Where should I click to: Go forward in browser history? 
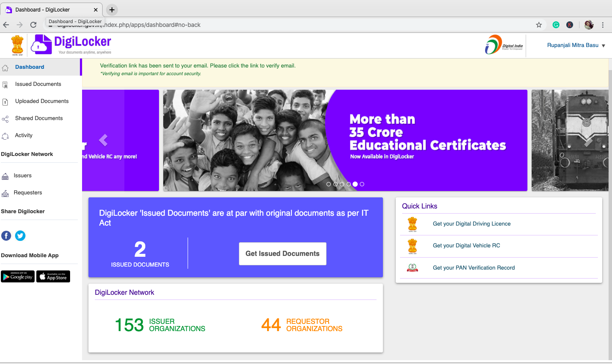[20, 25]
